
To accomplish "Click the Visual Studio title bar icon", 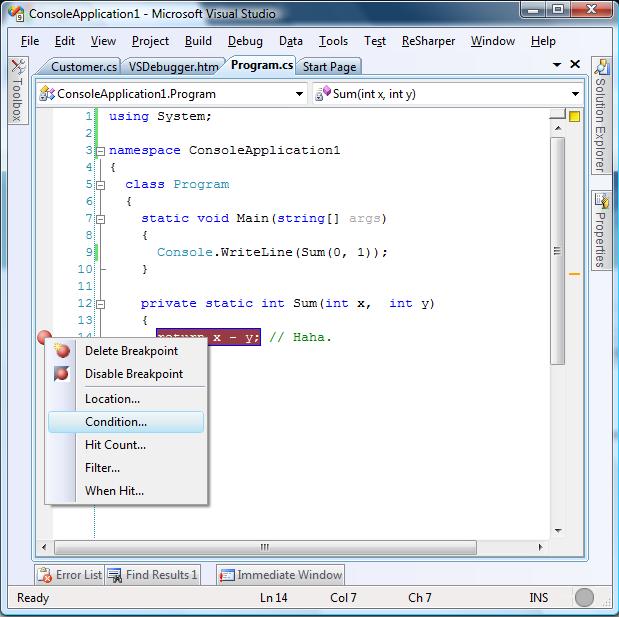I will pyautogui.click(x=17, y=13).
